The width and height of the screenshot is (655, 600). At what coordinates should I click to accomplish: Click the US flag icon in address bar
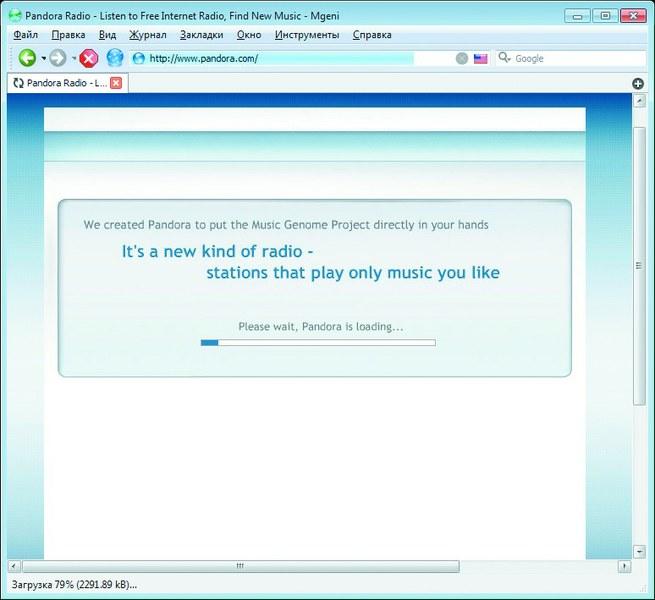pos(481,58)
